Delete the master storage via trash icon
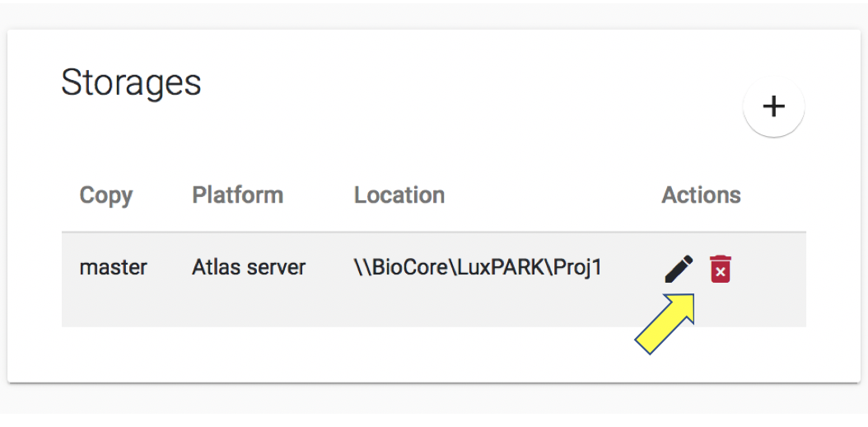This screenshot has height=427, width=868. (721, 269)
